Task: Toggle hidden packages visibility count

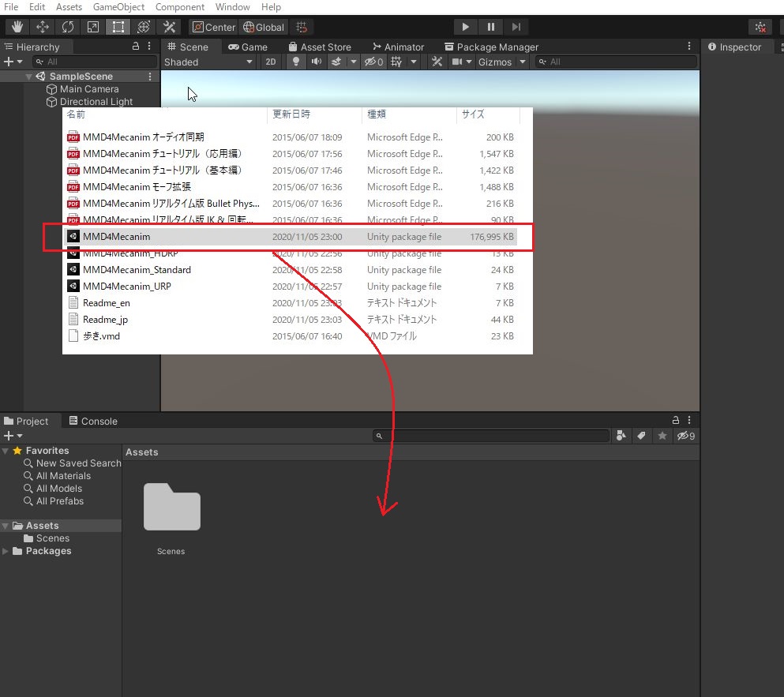Action: pyautogui.click(x=686, y=436)
